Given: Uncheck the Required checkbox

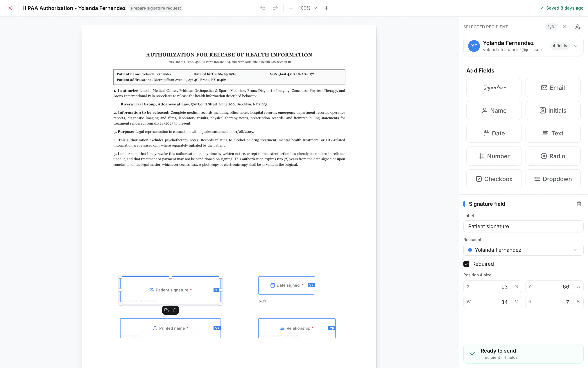Looking at the screenshot, I should click(x=466, y=264).
